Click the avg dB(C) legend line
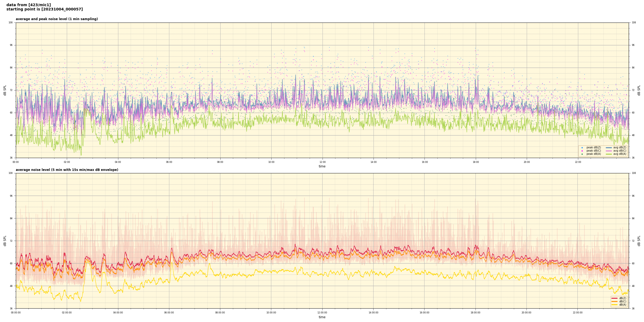This screenshot has height=322, width=644. coord(609,151)
